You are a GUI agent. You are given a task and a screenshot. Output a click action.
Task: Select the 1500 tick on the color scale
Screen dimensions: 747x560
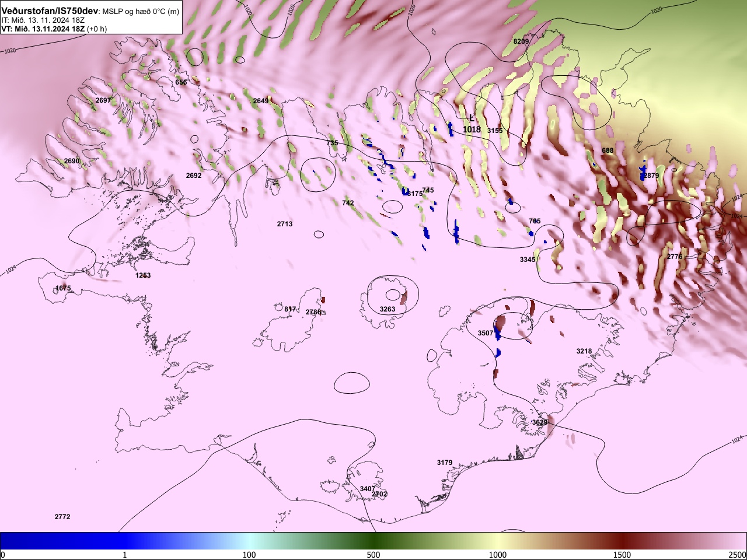coord(622,555)
